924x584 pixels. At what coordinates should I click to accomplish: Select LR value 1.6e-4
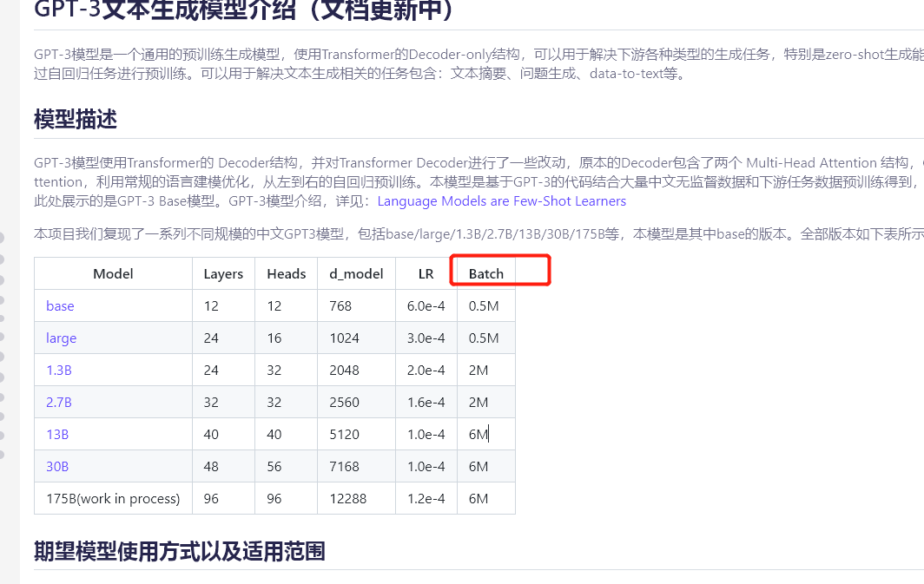click(x=426, y=403)
